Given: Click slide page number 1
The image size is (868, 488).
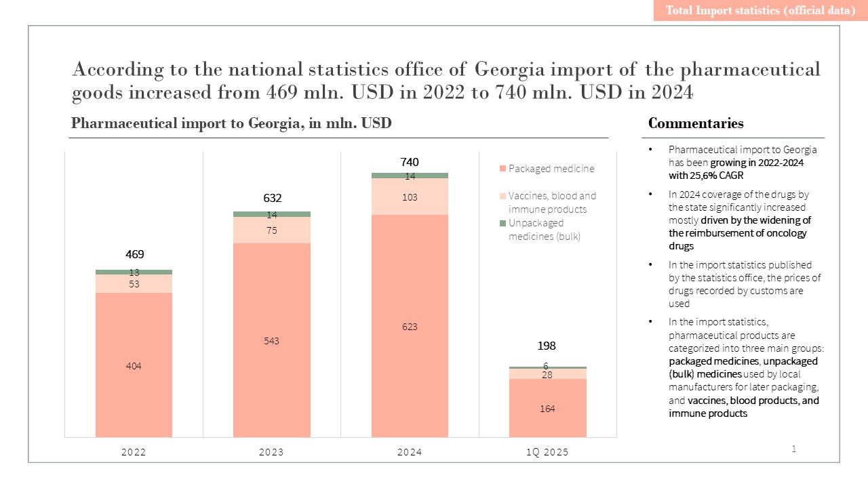Looking at the screenshot, I should [793, 449].
